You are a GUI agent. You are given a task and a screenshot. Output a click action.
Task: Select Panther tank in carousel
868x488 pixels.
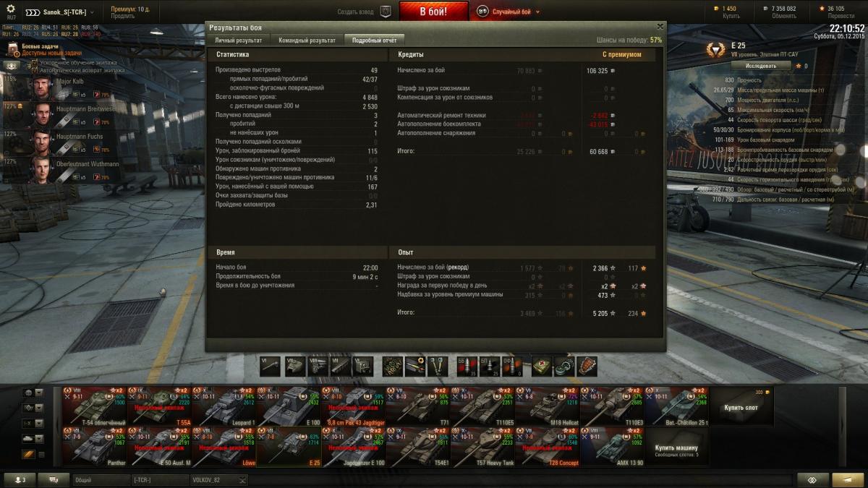pyautogui.click(x=95, y=447)
